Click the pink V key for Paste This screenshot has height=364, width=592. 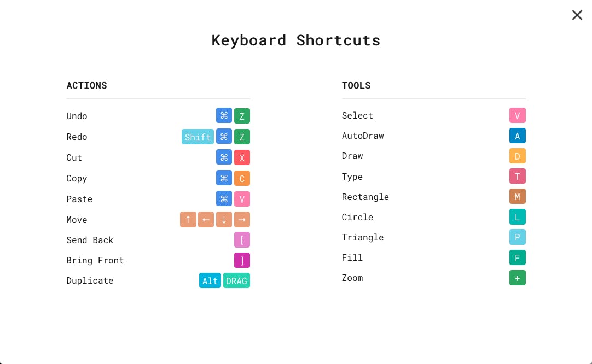pyautogui.click(x=242, y=199)
